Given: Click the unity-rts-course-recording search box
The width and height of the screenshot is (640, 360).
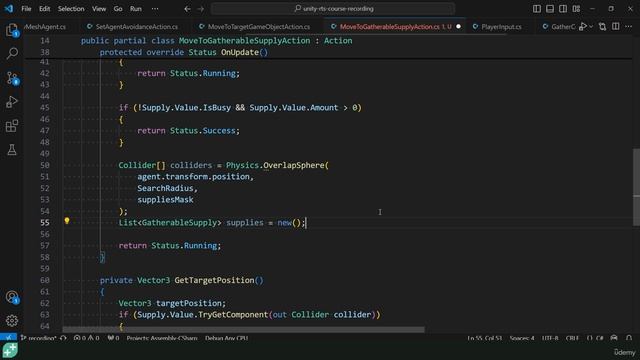Looking at the screenshot, I should click(333, 9).
